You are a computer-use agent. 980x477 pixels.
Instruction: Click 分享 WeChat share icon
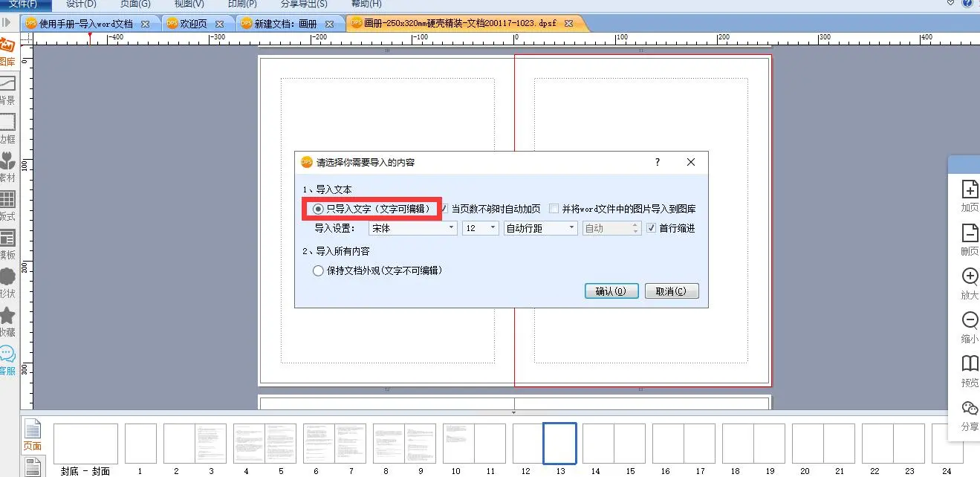point(970,409)
